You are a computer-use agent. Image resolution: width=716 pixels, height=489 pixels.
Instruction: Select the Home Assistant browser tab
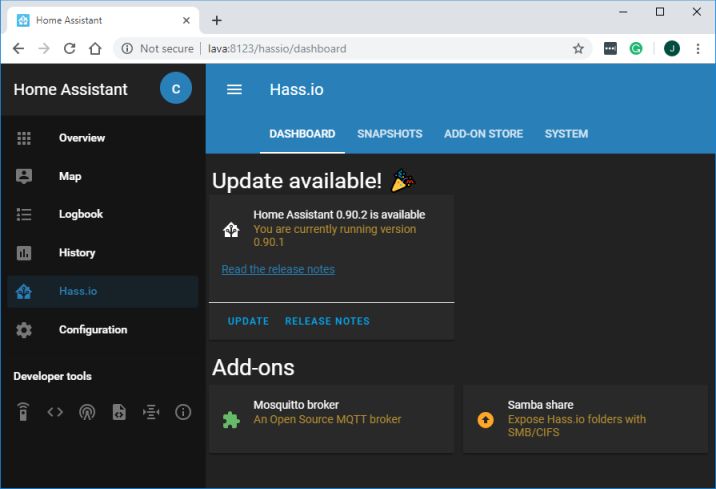(x=104, y=20)
